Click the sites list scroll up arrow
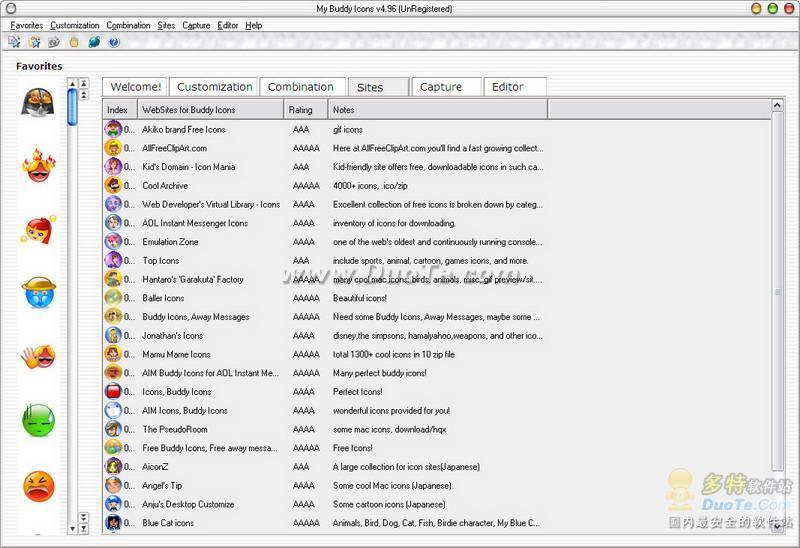800x548 pixels. coord(777,106)
